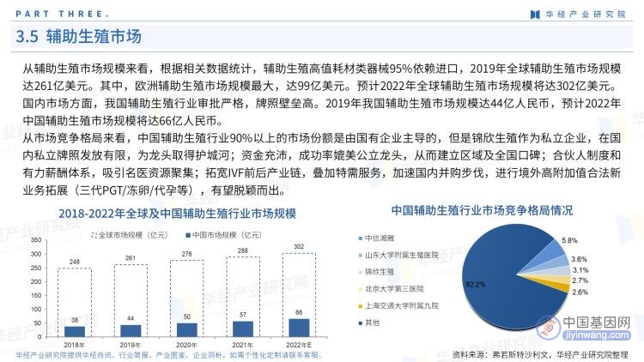Click the 其他 legend color swatch
The width and height of the screenshot is (644, 362).
[361, 323]
